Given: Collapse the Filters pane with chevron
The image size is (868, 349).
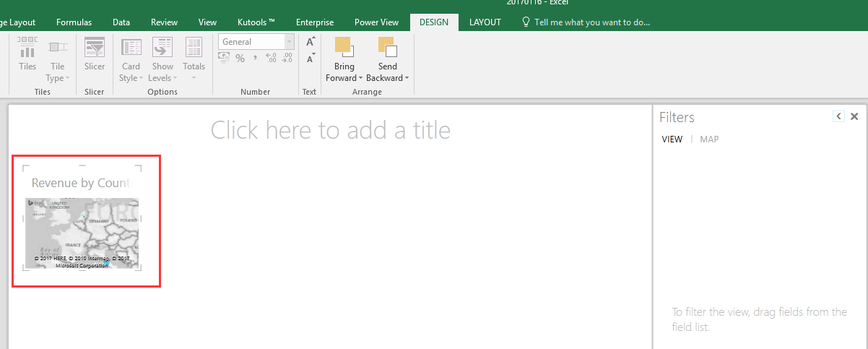Looking at the screenshot, I should click(838, 116).
